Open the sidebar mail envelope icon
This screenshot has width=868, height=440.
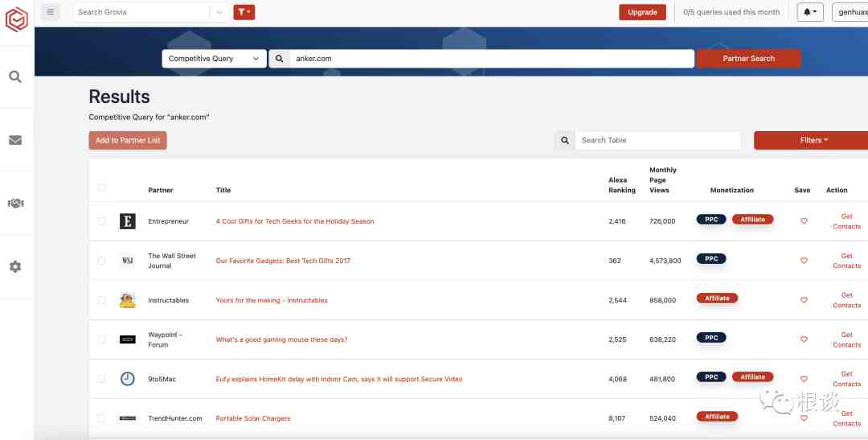(15, 140)
